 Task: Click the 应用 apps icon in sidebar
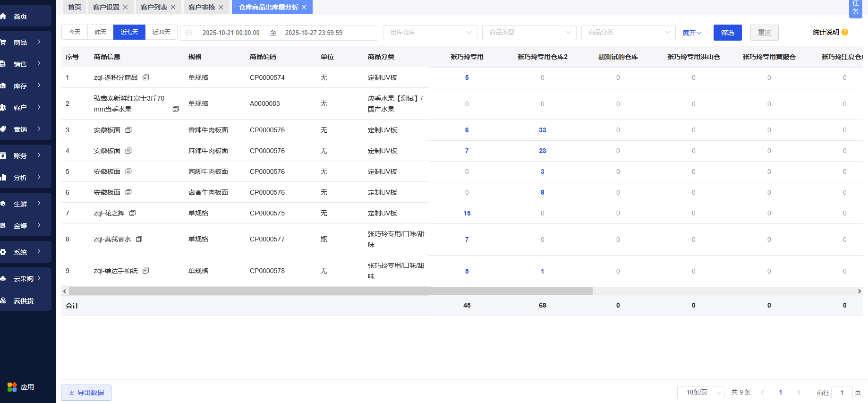[x=12, y=387]
